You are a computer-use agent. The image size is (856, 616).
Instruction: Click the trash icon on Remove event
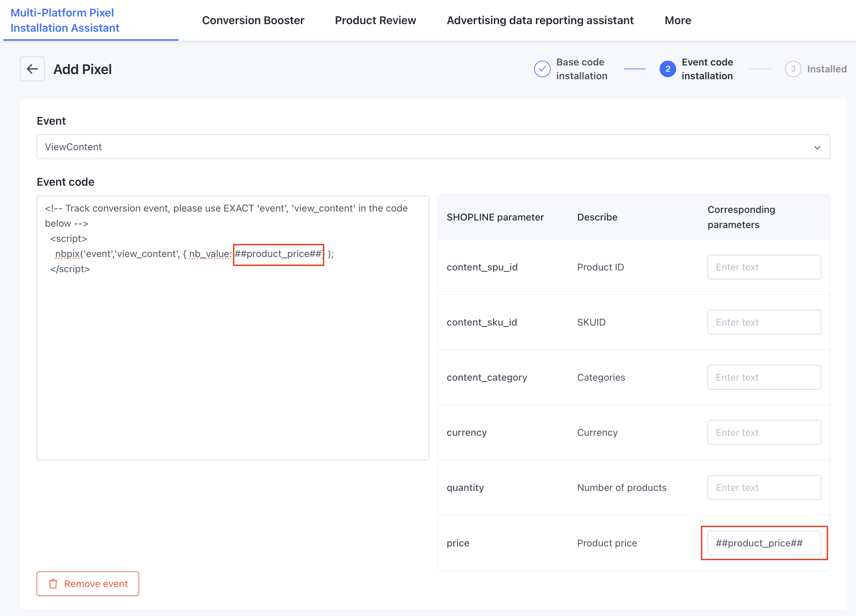tap(53, 584)
